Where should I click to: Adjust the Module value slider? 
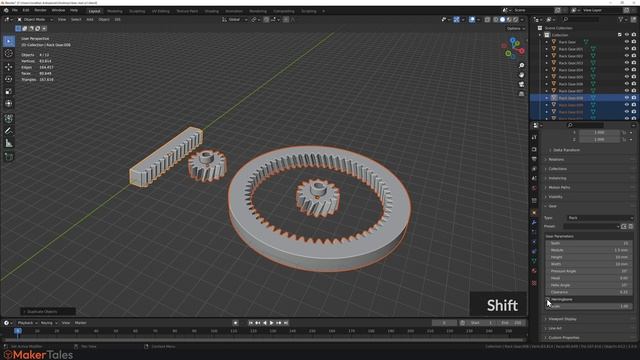click(x=589, y=250)
